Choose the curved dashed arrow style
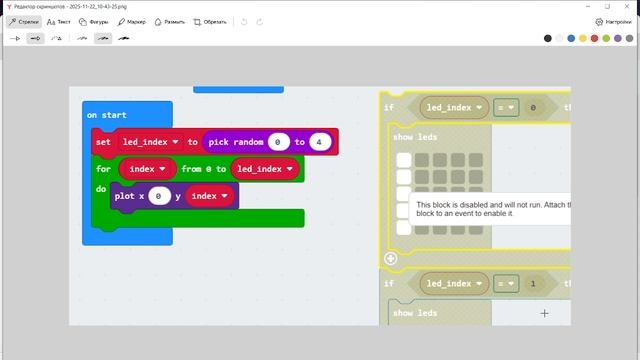This screenshot has height=360, width=640. click(56, 38)
